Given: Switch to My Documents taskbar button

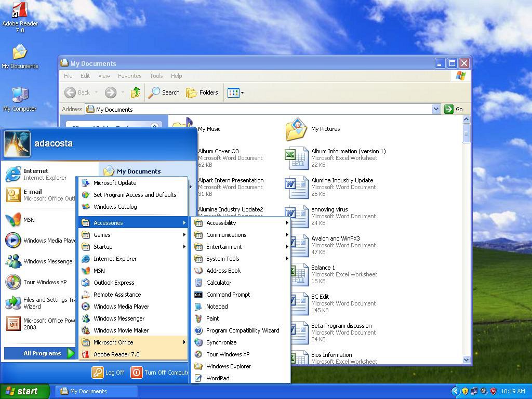Looking at the screenshot, I should click(x=96, y=391).
